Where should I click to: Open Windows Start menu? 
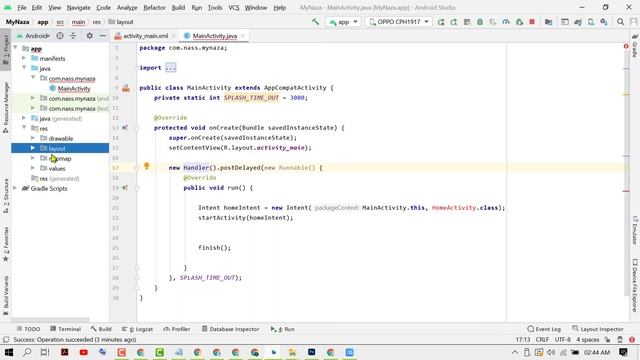[8, 352]
